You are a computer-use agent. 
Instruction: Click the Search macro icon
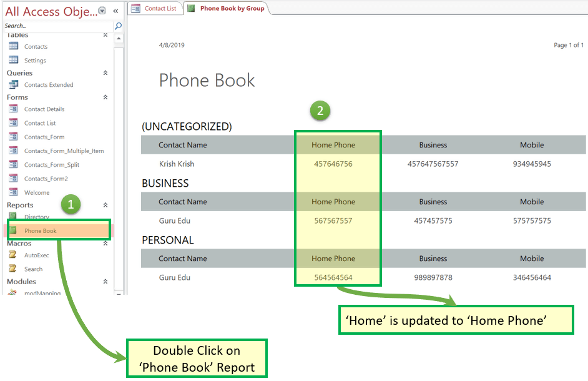click(x=13, y=269)
